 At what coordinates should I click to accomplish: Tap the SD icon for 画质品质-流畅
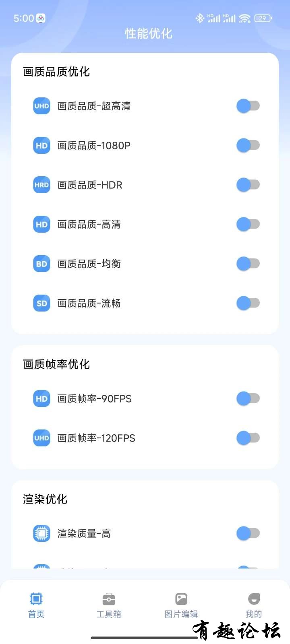41,303
